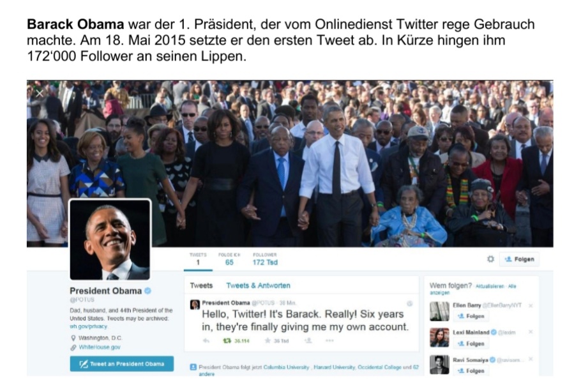Click the star favorite icon on the tweet

click(x=268, y=341)
